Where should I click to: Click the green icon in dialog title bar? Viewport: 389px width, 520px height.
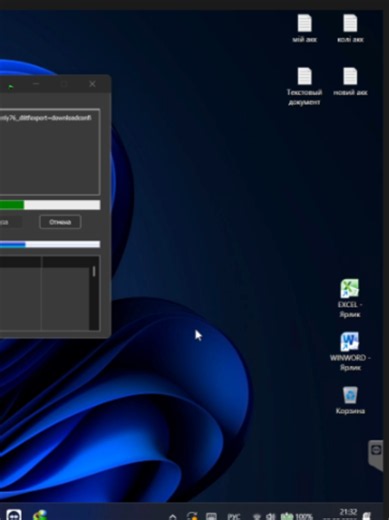11,86
